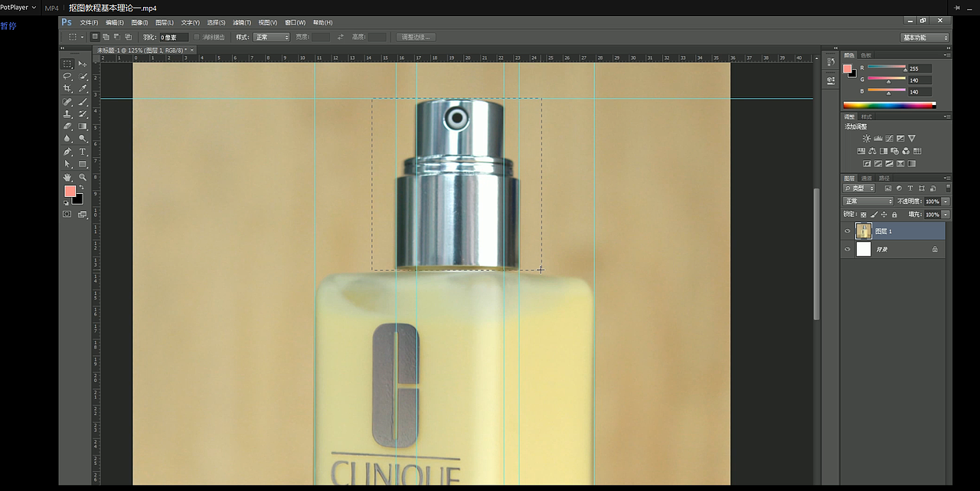Click the 调整边缘 refine edge button

point(416,37)
